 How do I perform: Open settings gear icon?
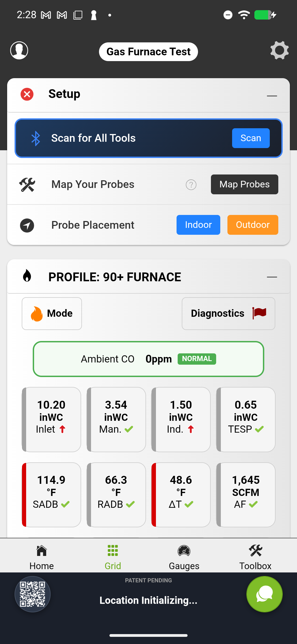coord(279,50)
